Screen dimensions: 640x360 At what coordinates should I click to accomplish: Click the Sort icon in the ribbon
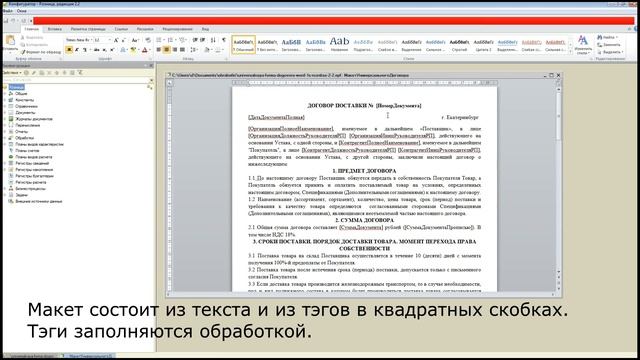(213, 40)
